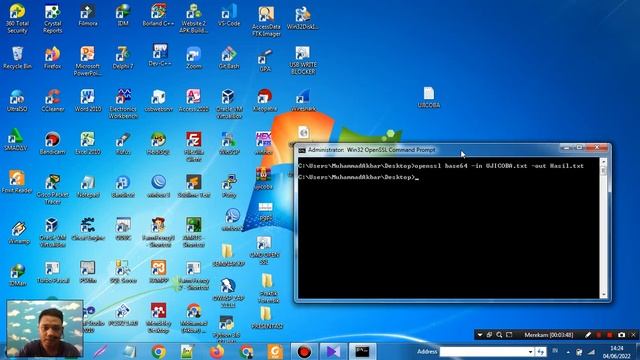
Task: Open the Word 2010 shortcut
Action: tap(88, 100)
